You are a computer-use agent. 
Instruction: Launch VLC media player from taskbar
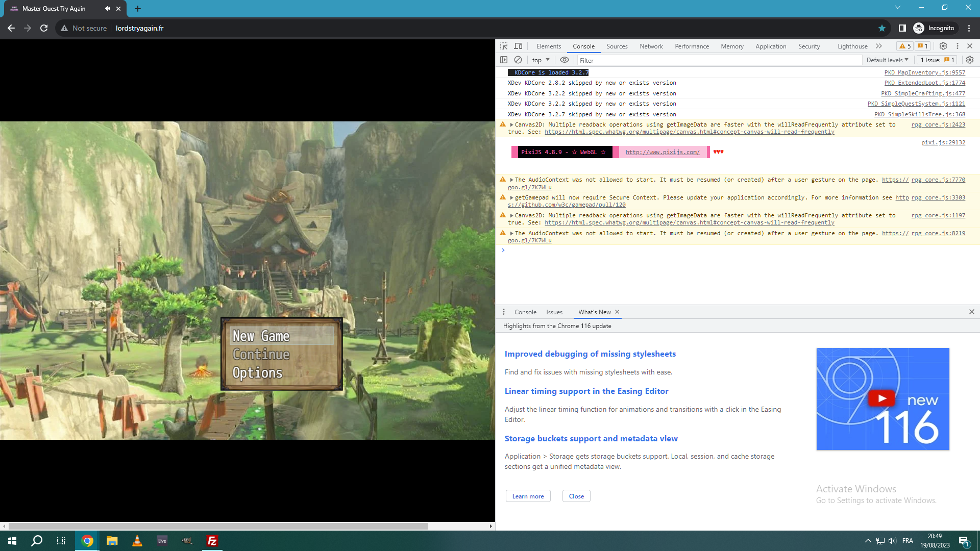137,541
